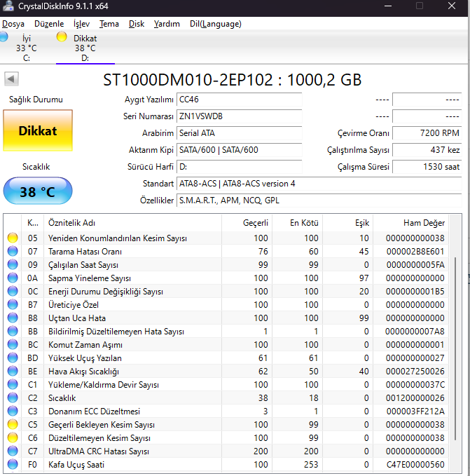The height and width of the screenshot is (476, 470).
Task: Click the Özellikler field S.M.A.R.T., APM
Action: coord(319,200)
